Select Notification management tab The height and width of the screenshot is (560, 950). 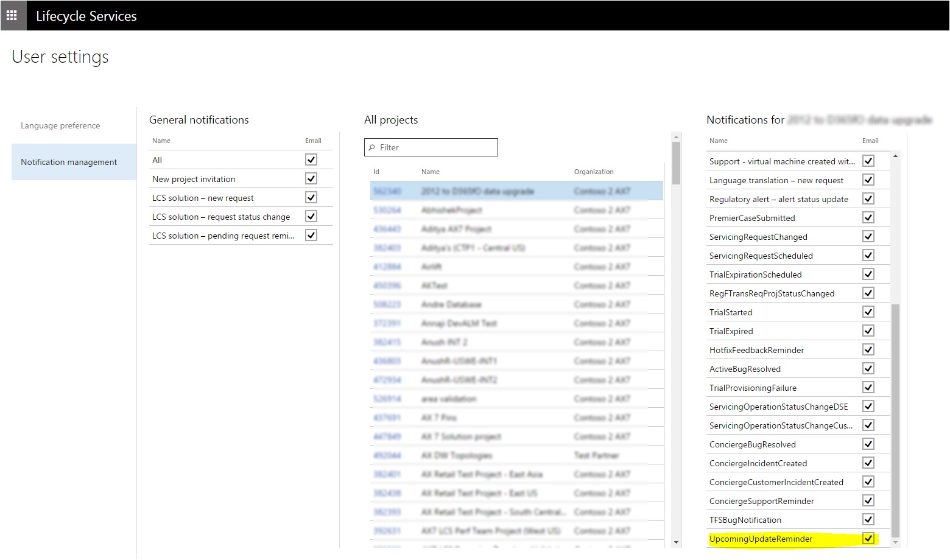(x=69, y=162)
